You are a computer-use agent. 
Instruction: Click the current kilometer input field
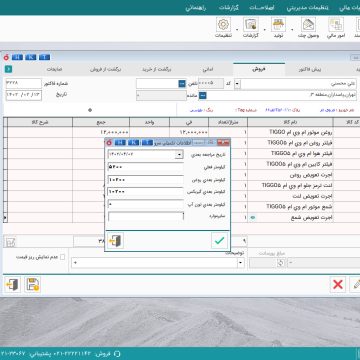pyautogui.click(x=146, y=167)
